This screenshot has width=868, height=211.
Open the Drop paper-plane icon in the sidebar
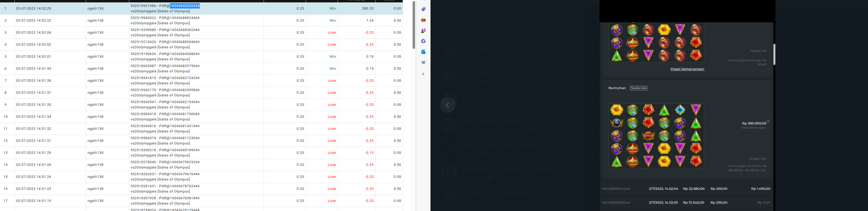(423, 62)
